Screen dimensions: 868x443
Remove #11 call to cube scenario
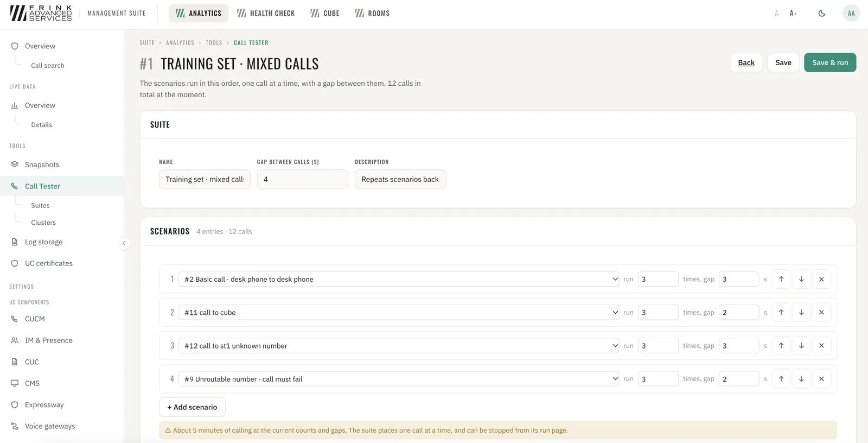click(x=821, y=312)
